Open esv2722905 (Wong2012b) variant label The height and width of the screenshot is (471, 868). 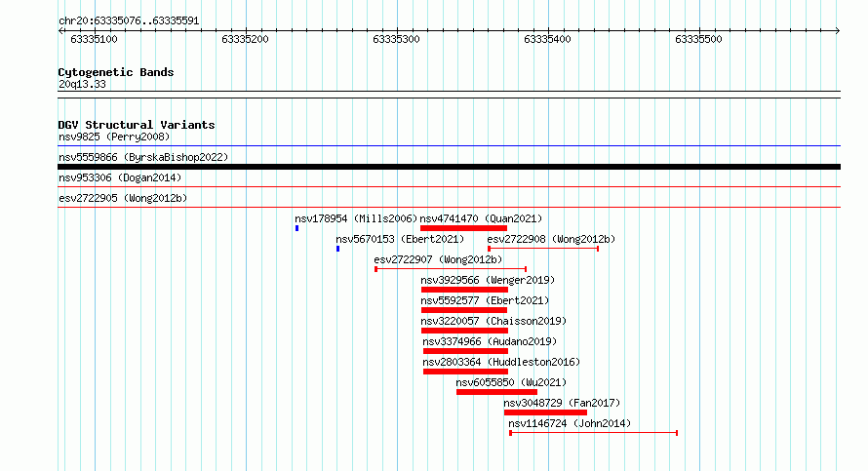tap(123, 198)
